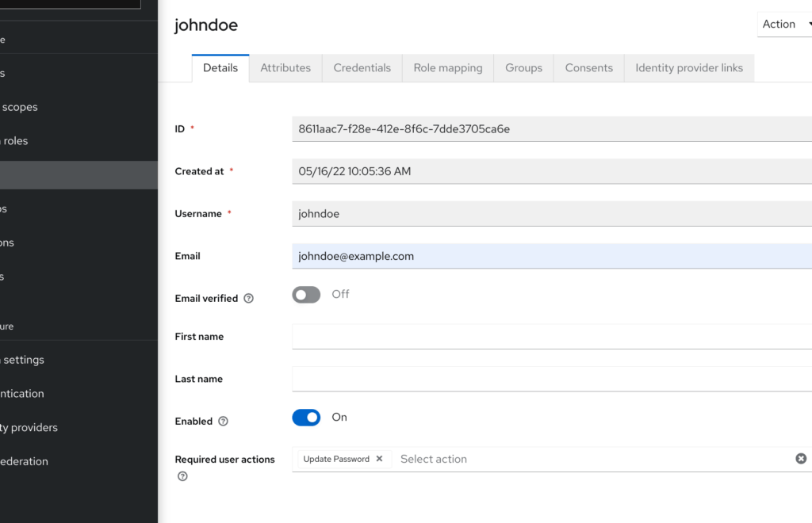Image resolution: width=812 pixels, height=523 pixels.
Task: Open the Identity provider links tab
Action: point(688,68)
